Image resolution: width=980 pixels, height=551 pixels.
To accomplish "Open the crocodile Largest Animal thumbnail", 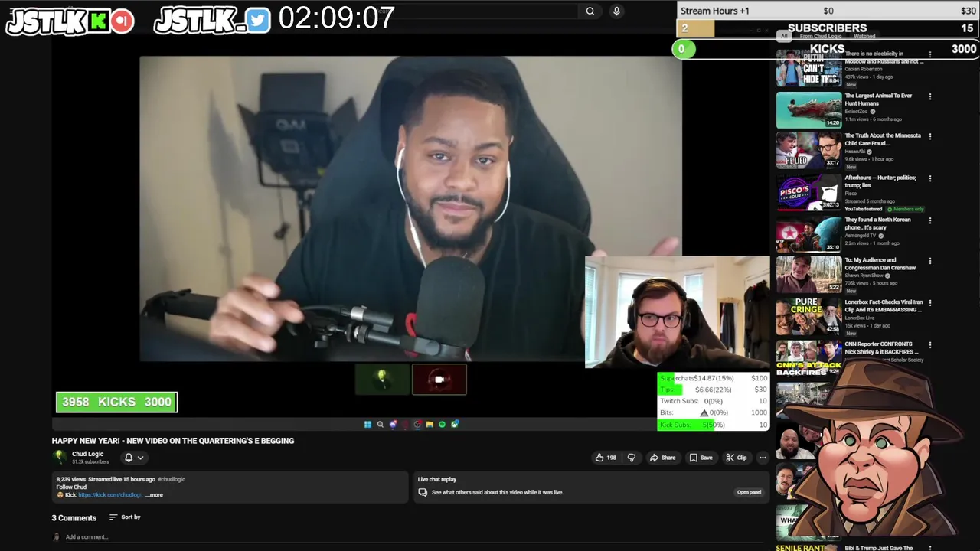I will tap(809, 110).
